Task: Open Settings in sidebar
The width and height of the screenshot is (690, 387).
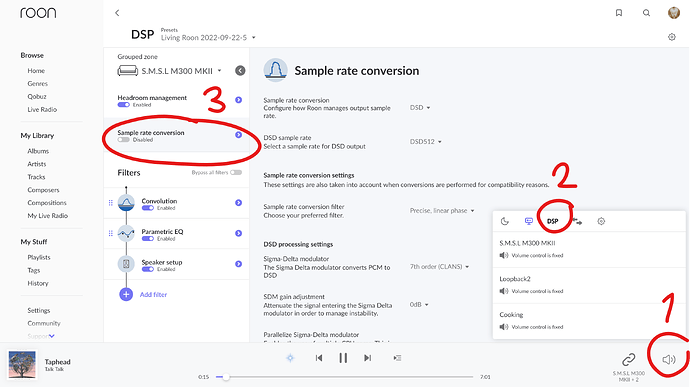Action: [39, 310]
